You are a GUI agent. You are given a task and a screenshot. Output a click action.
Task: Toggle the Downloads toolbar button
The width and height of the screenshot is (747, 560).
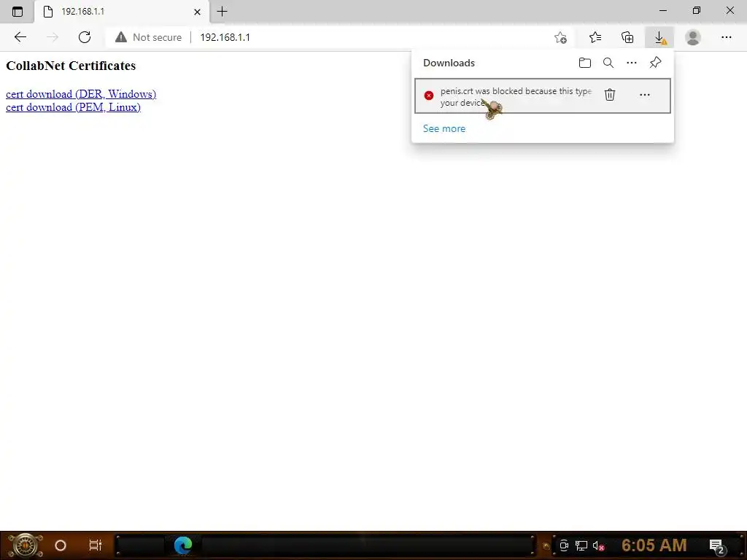click(x=659, y=37)
